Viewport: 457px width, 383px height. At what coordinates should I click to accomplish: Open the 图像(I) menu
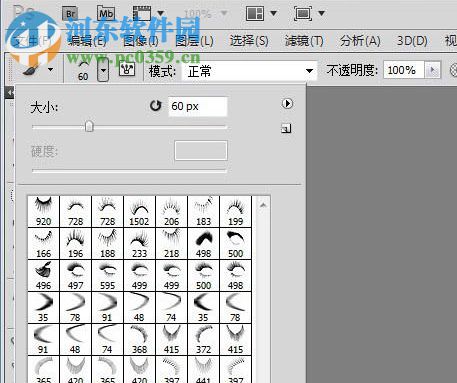141,41
